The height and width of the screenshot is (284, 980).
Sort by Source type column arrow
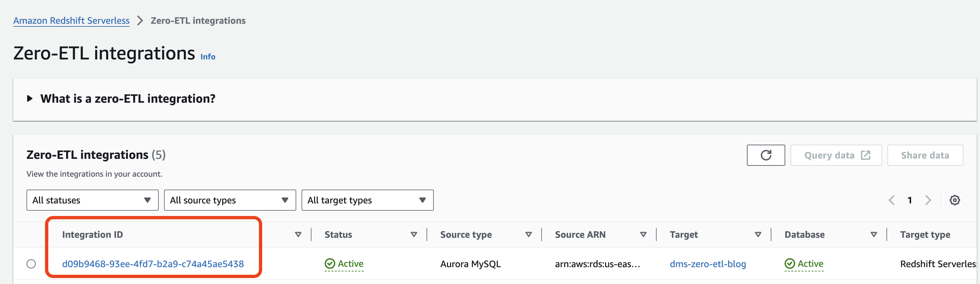[x=528, y=234]
